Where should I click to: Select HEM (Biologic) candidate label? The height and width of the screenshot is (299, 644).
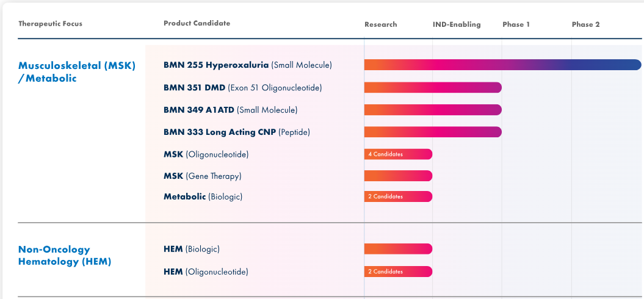pyautogui.click(x=191, y=249)
